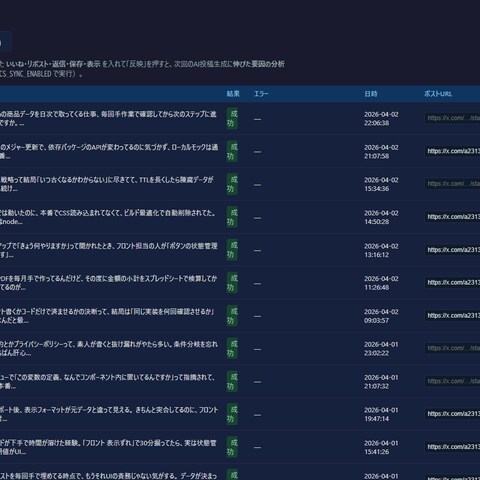The image size is (480, 480).
Task: Click 成功 badge in the 22:06:38 row
Action: click(x=232, y=119)
